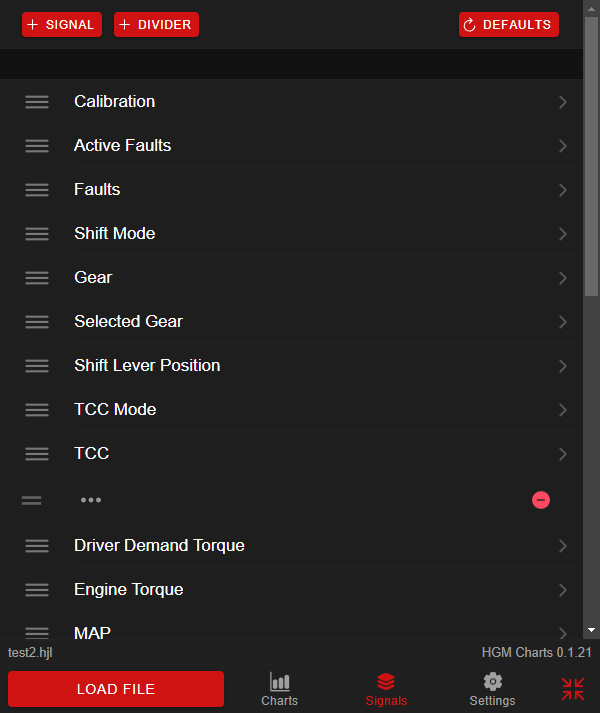The width and height of the screenshot is (600, 713).
Task: Click the red minus icon on the divider row
Action: pos(541,499)
